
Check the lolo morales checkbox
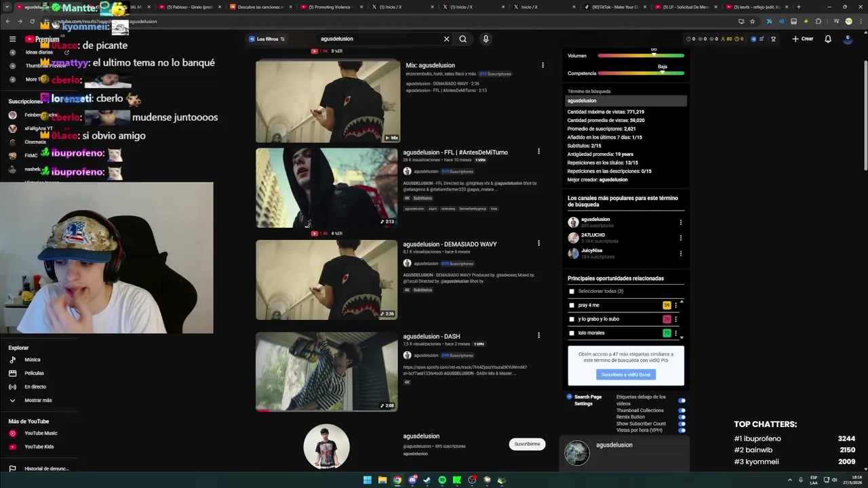click(x=572, y=333)
